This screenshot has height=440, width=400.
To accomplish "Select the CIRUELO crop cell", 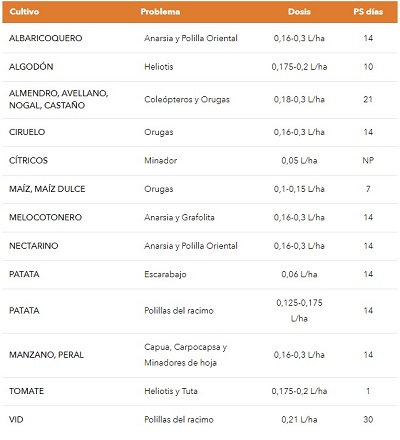I will pyautogui.click(x=27, y=132).
